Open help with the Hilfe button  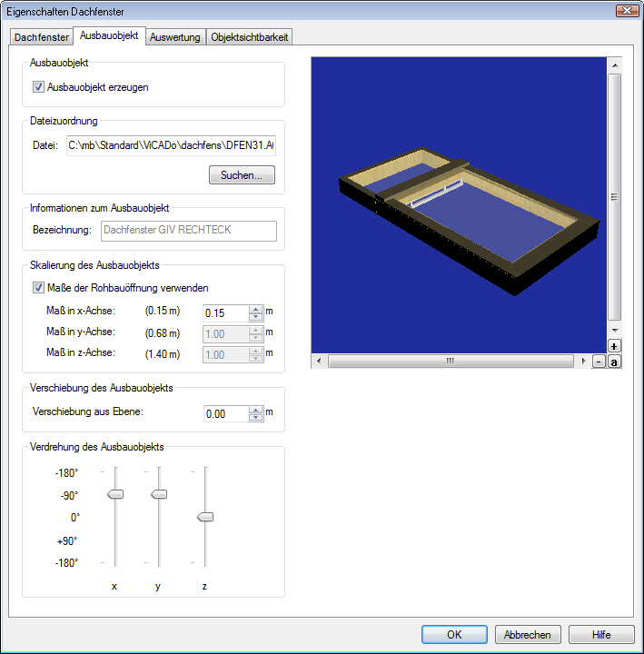(x=601, y=634)
